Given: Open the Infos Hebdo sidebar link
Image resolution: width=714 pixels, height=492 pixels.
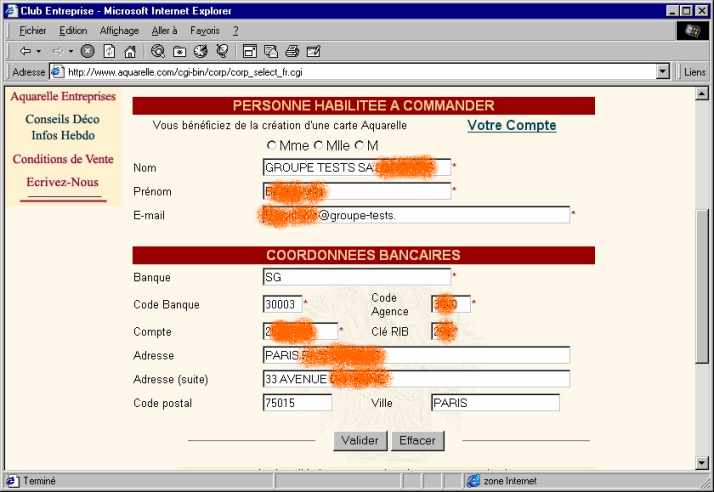Looking at the screenshot, I should [63, 135].
